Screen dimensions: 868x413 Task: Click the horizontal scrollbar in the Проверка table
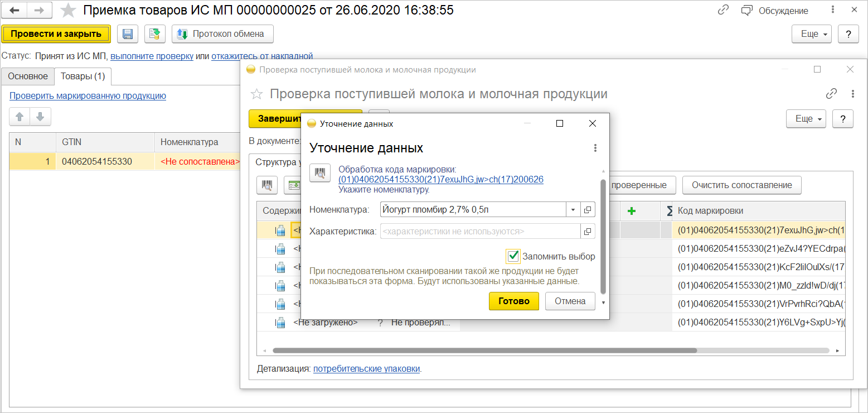(x=484, y=350)
